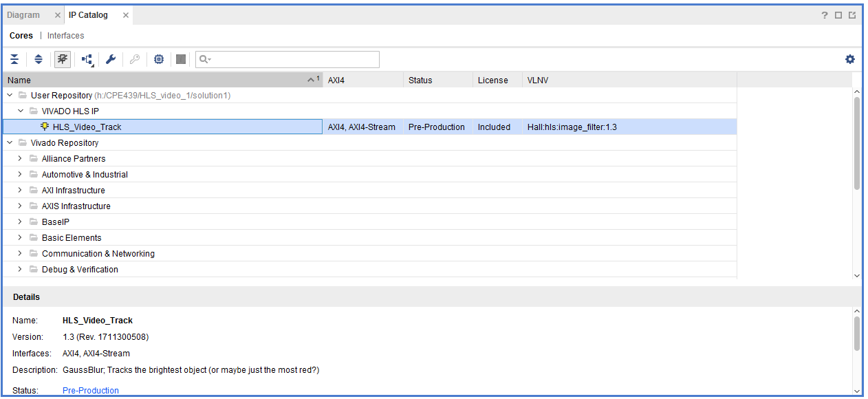Screen dimensions: 868x399
Task: Expand the Alliance Partners folder
Action: tap(20, 159)
